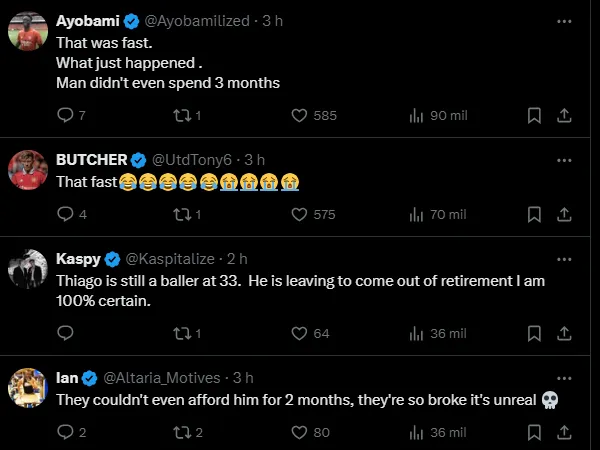Open more options on Kaspy's tweet
This screenshot has height=450, width=600.
(564, 258)
